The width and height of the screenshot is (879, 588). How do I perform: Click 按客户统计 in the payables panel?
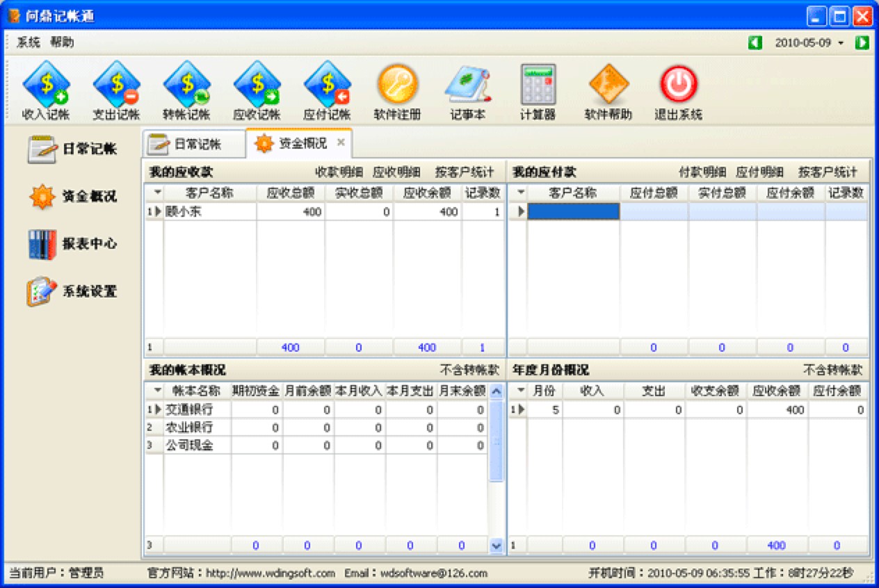click(x=828, y=172)
